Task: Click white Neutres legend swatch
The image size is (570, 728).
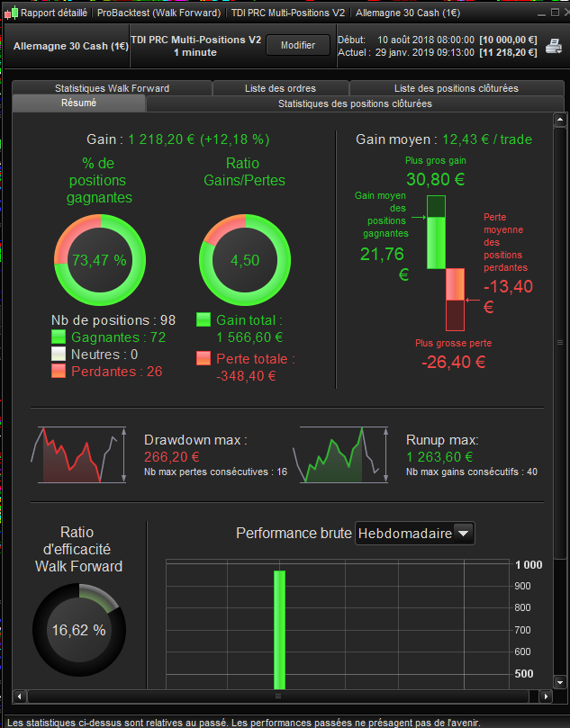Action: coord(59,355)
